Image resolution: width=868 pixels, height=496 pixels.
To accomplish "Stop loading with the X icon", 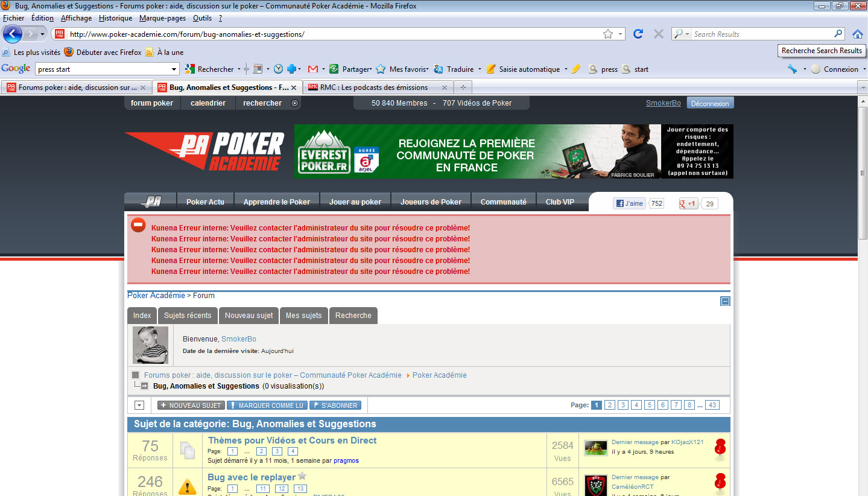I will [658, 34].
